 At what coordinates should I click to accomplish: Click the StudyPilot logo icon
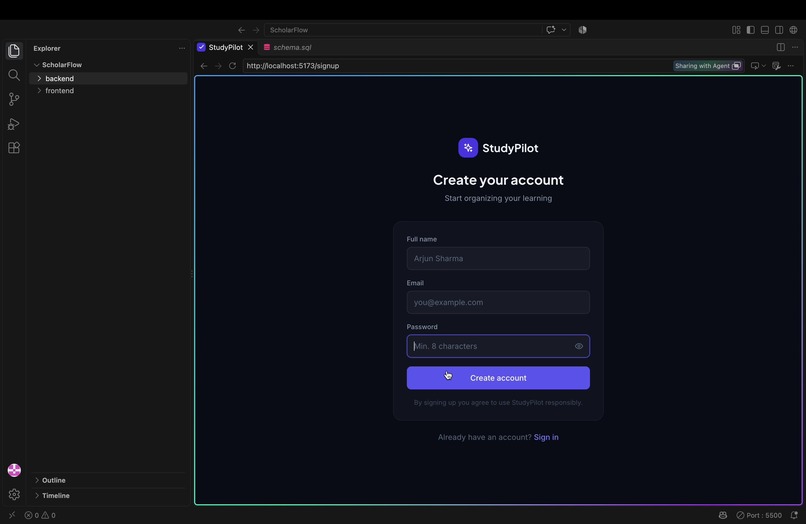coord(468,148)
